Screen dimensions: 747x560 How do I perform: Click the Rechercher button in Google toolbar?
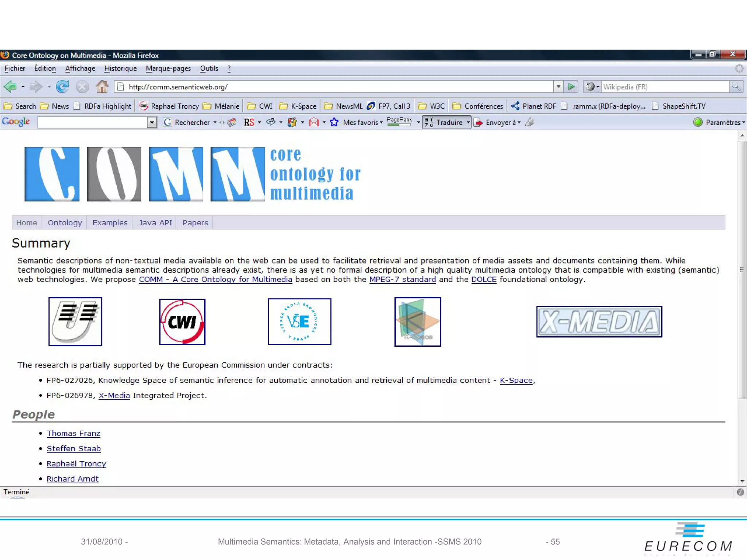point(187,122)
